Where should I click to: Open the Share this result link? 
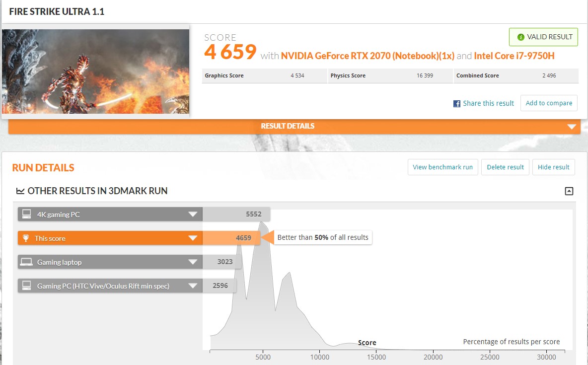click(x=488, y=103)
